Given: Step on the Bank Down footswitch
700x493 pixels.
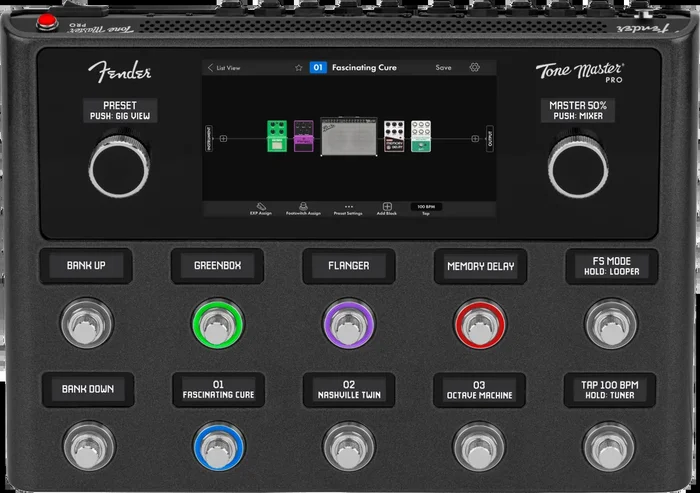Looking at the screenshot, I should [x=89, y=446].
